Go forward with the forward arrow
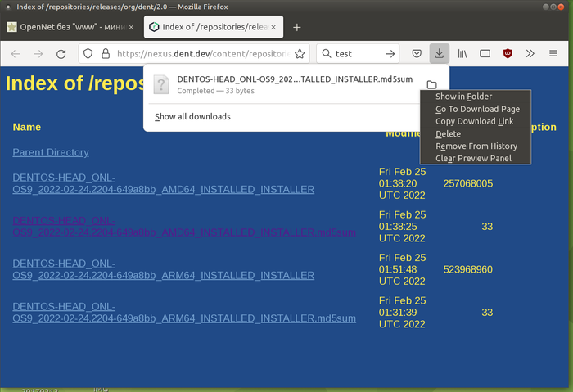Screen dimensions: 573x392 (38, 54)
